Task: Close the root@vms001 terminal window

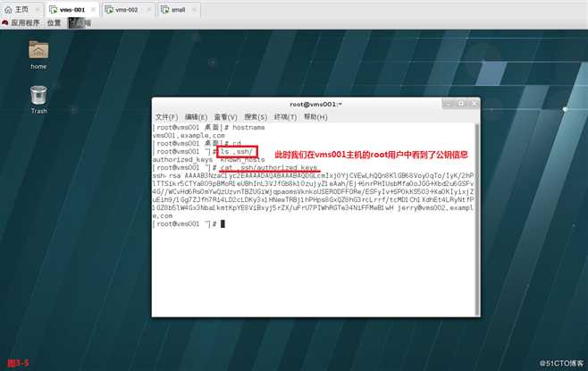Action: click(x=474, y=104)
